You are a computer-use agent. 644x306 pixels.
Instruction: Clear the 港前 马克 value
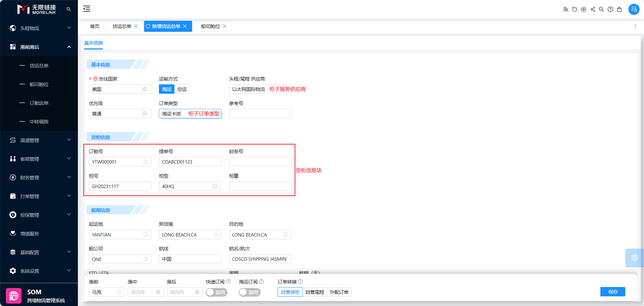[119, 292]
